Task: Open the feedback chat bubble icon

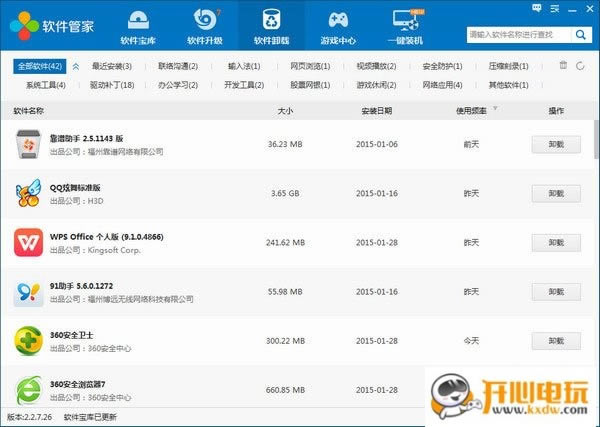Action: [537, 8]
